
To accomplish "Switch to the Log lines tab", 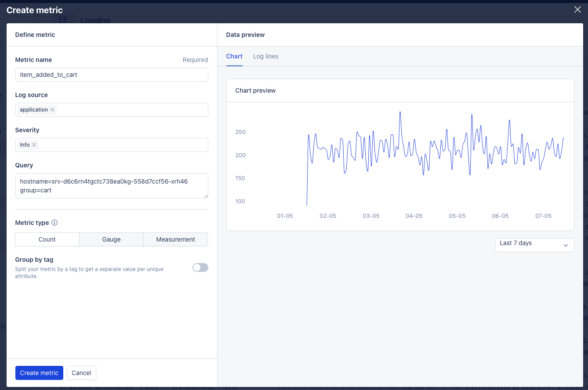I will (265, 56).
